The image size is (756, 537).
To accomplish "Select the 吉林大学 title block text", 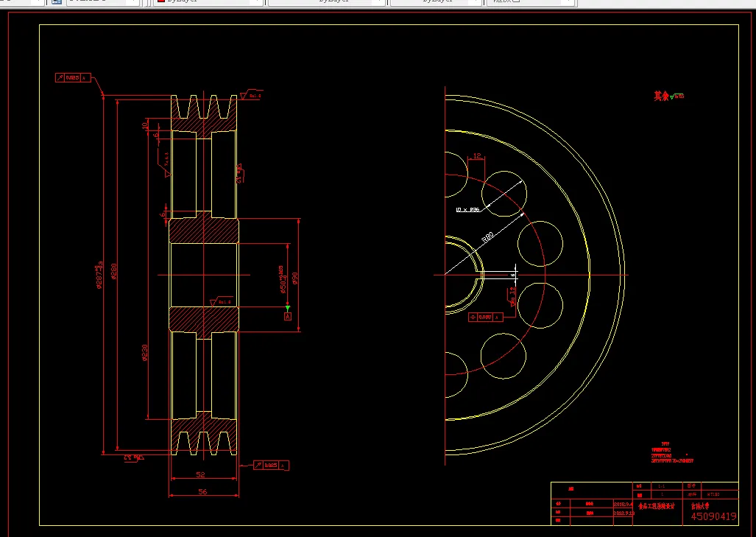I will 700,506.
